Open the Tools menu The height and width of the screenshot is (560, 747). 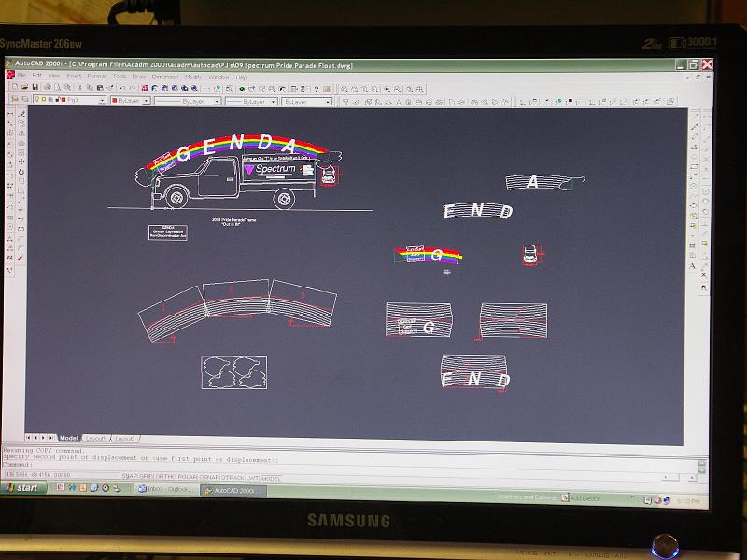[120, 77]
